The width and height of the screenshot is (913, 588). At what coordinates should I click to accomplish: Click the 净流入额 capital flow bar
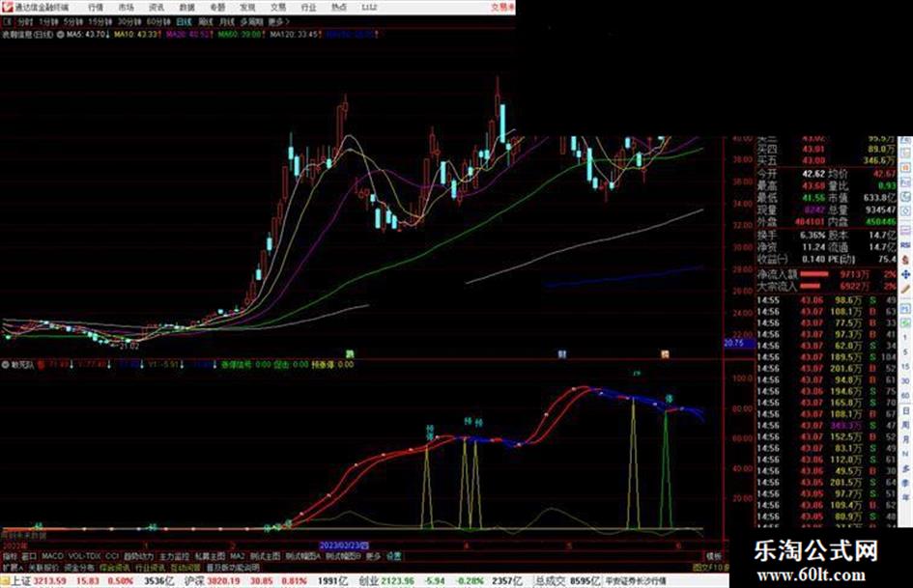pyautogui.click(x=814, y=273)
